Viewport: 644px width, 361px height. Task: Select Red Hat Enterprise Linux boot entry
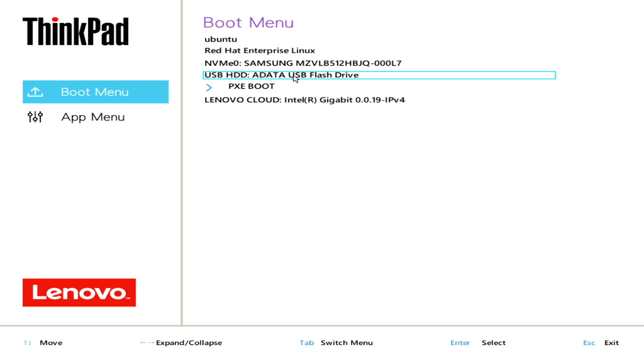(x=259, y=50)
